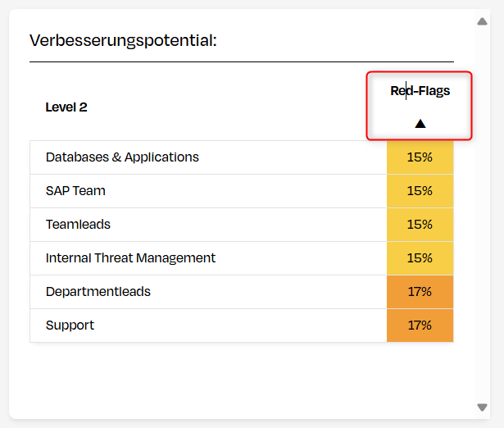This screenshot has width=504, height=428.
Task: Click the vertical scrollbar track
Action: point(482,213)
